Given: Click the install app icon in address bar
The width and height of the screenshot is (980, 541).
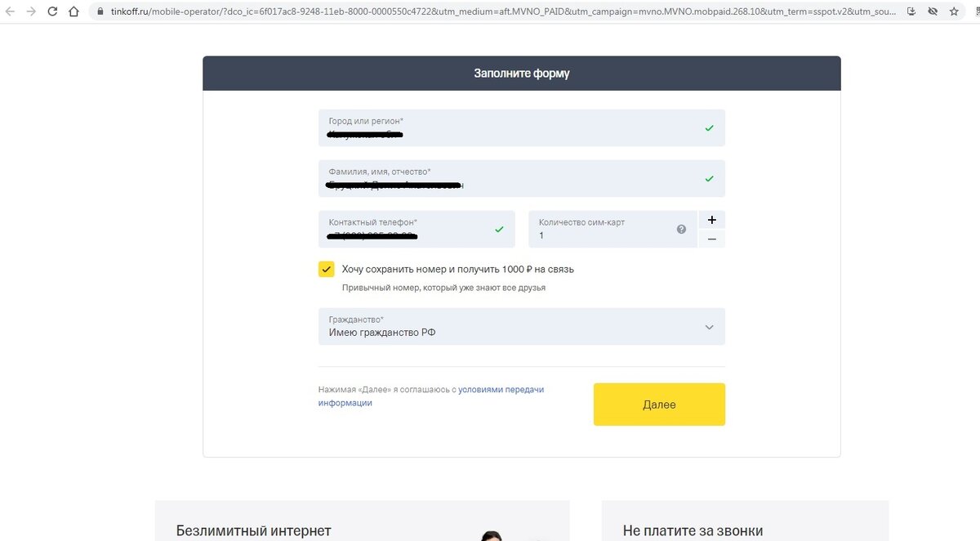Looking at the screenshot, I should 911,11.
